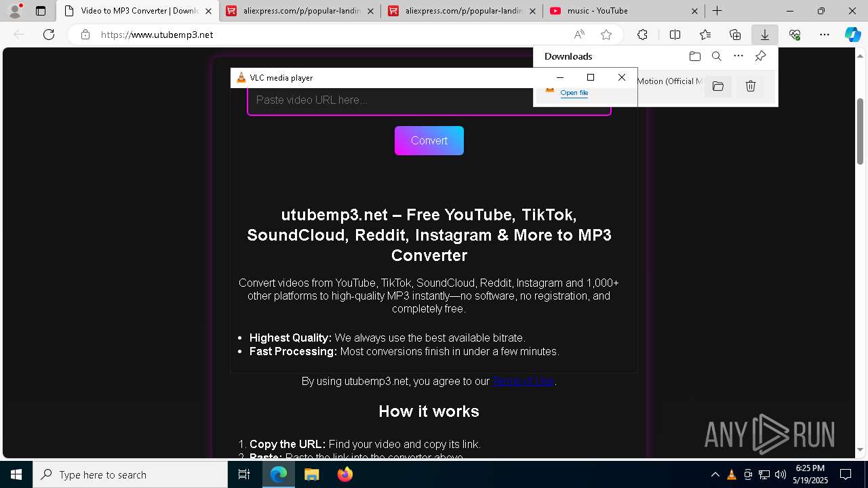
Task: Open the Windows Start menu
Action: [x=16, y=474]
